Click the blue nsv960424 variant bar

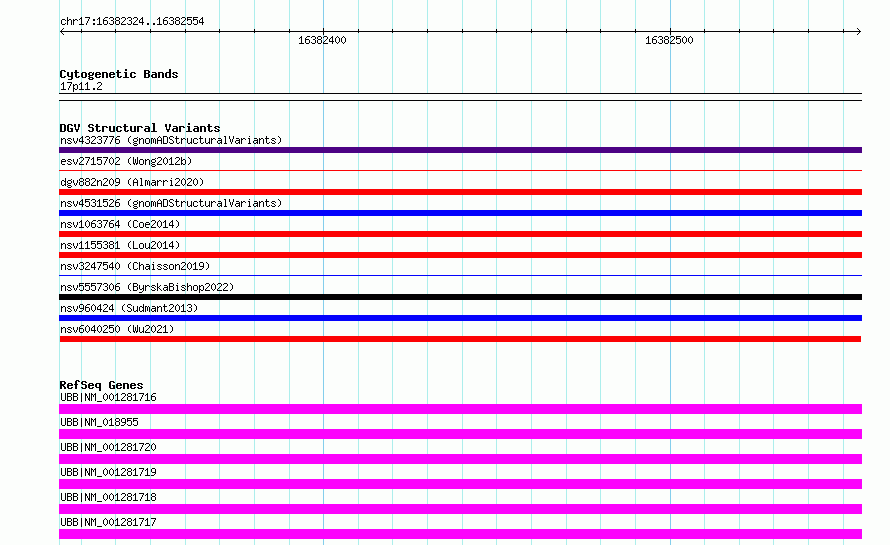pyautogui.click(x=460, y=318)
